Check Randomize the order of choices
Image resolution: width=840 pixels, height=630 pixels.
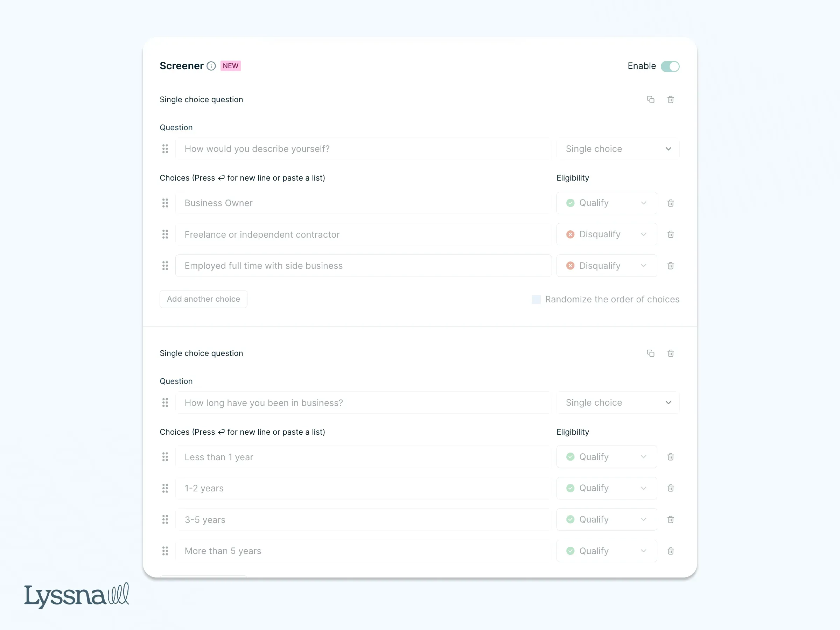pos(535,299)
